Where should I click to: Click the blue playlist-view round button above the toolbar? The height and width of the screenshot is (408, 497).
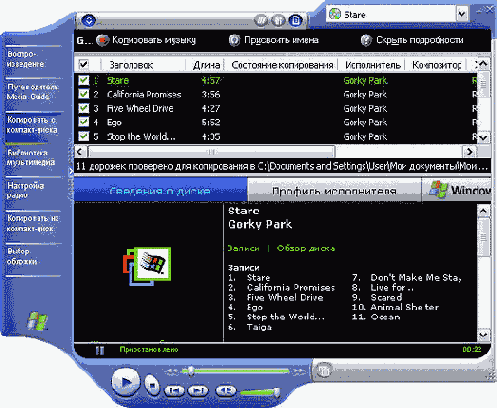coord(295,21)
